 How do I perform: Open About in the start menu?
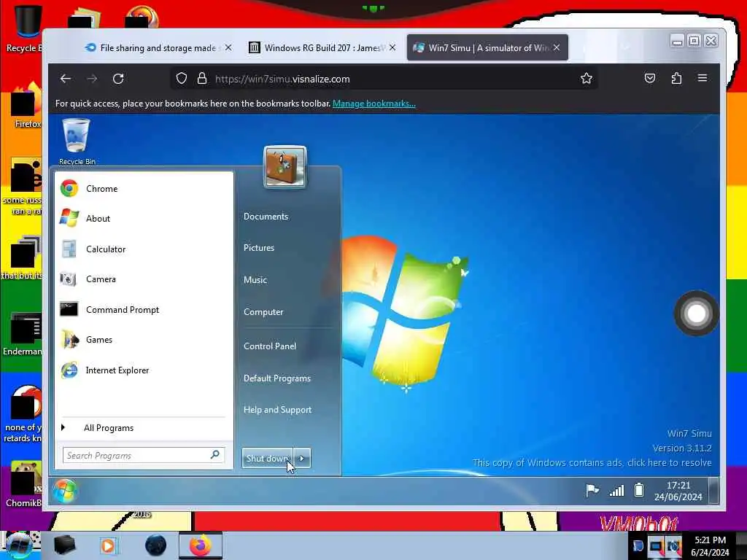144,219
